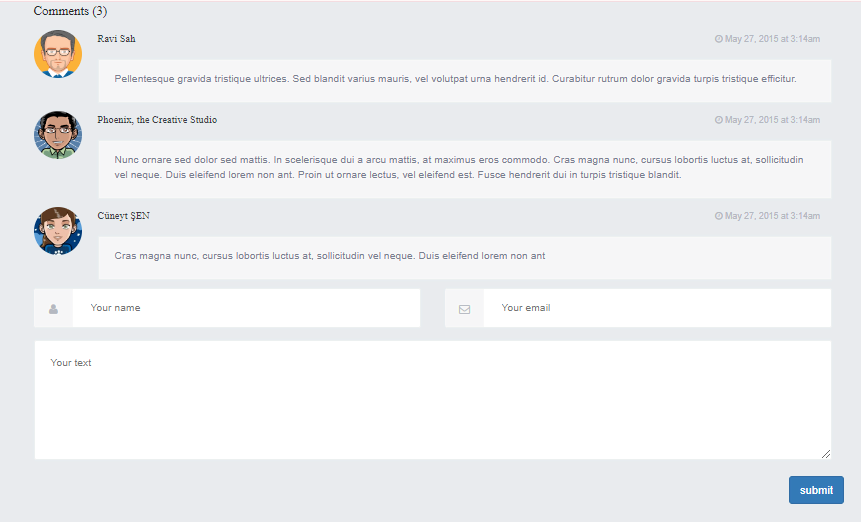Image resolution: width=861 pixels, height=522 pixels.
Task: Click the clock icon on Phoenix's comment
Action: (718, 120)
